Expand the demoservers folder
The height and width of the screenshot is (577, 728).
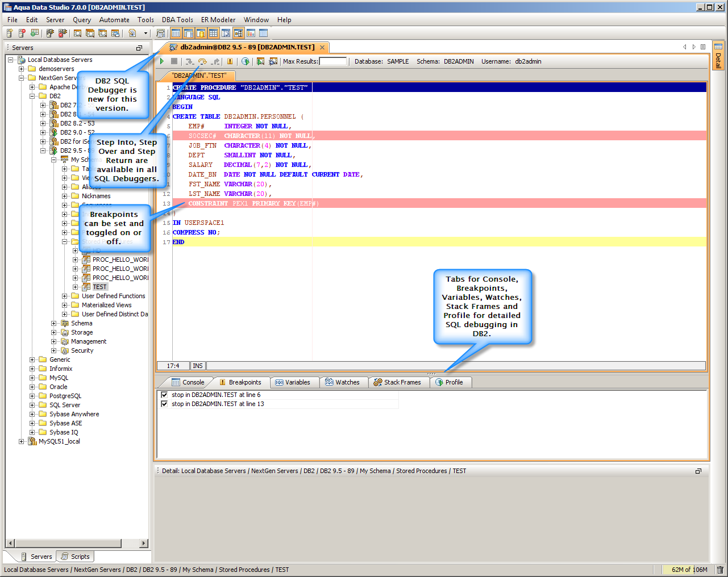22,69
